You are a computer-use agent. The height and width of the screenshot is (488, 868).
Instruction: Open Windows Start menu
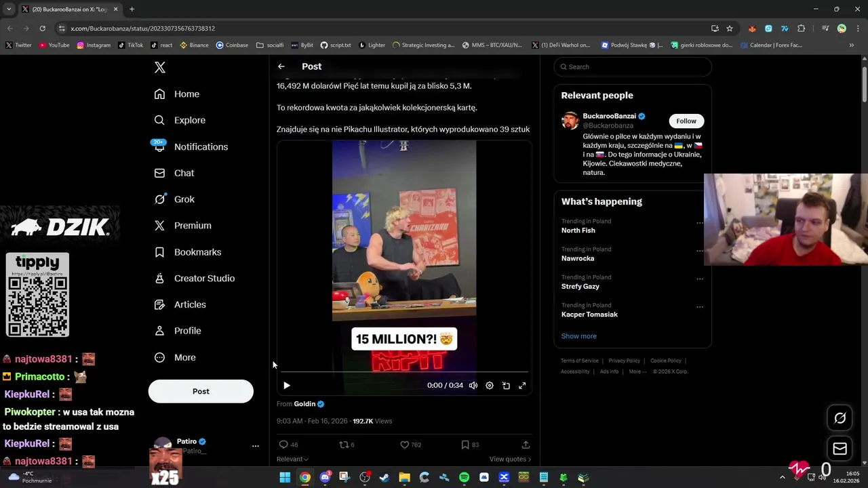(x=285, y=477)
